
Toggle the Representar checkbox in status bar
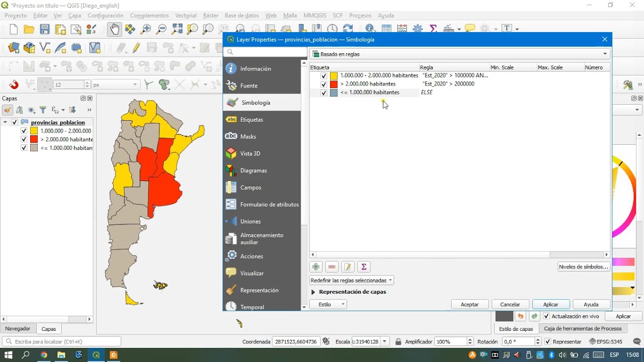548,342
